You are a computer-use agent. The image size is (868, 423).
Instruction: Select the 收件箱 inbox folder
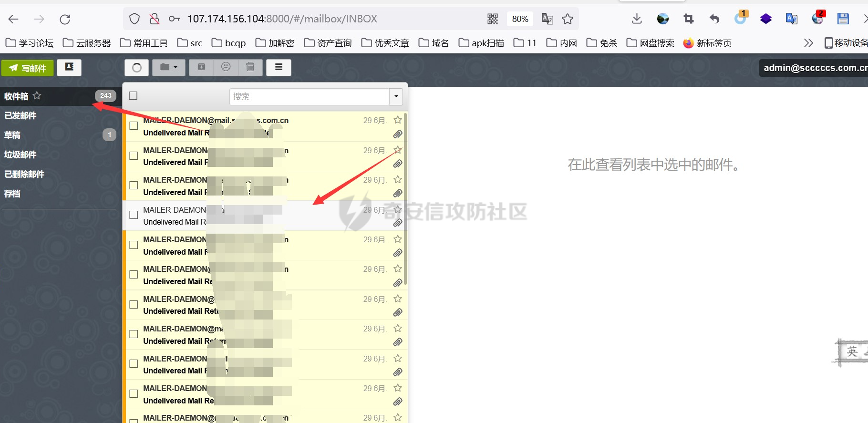click(58, 96)
